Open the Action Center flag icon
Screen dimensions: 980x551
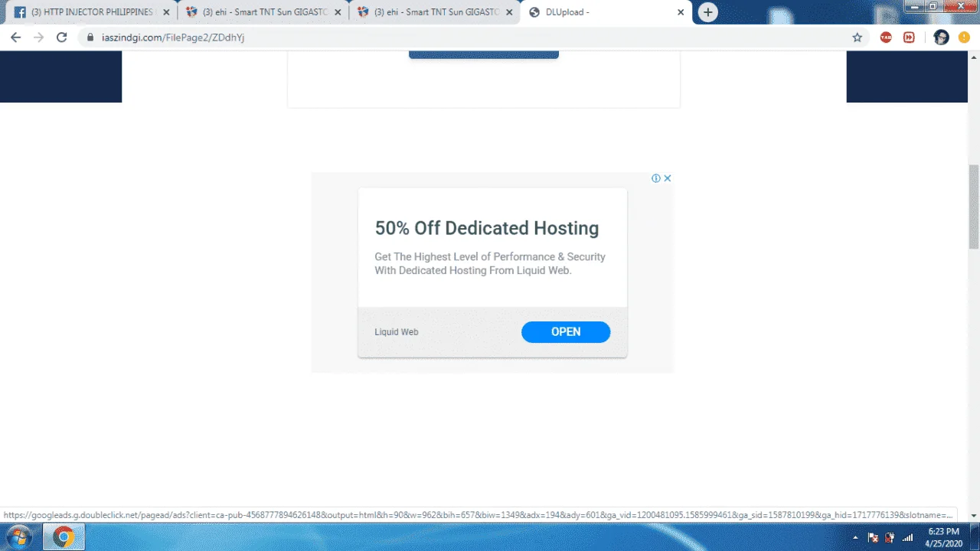pos(873,537)
